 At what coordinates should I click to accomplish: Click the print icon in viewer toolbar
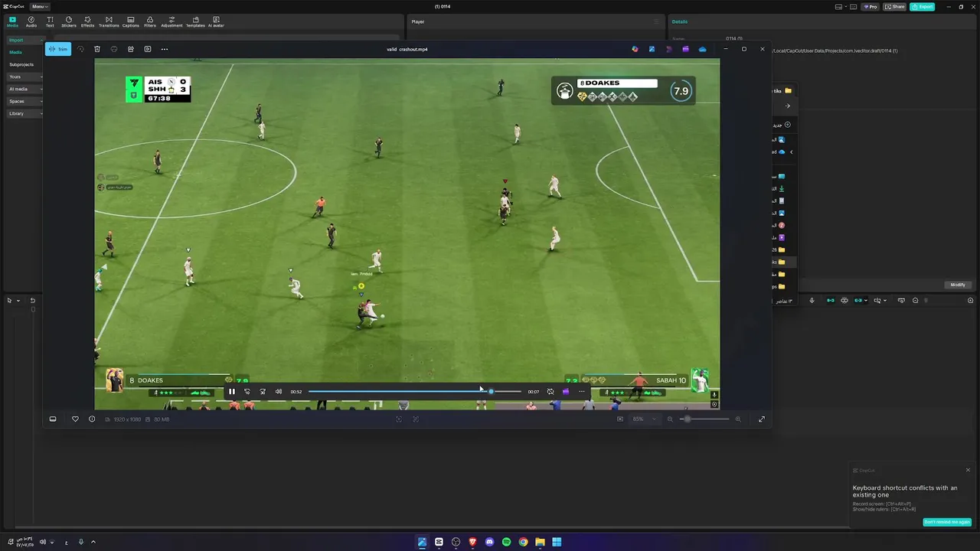coord(114,49)
